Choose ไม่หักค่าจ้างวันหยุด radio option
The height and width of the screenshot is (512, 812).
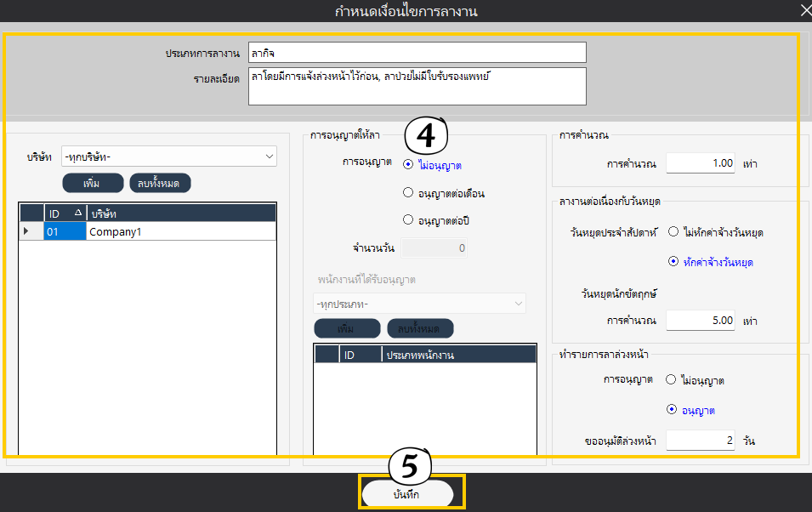click(x=673, y=231)
